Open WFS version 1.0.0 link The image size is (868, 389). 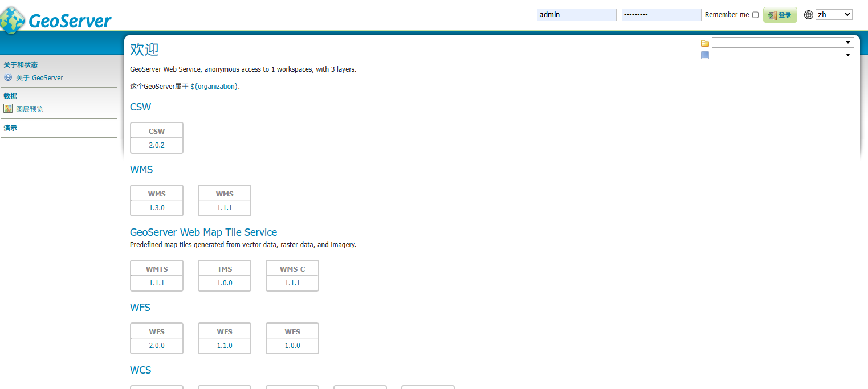[x=292, y=346]
